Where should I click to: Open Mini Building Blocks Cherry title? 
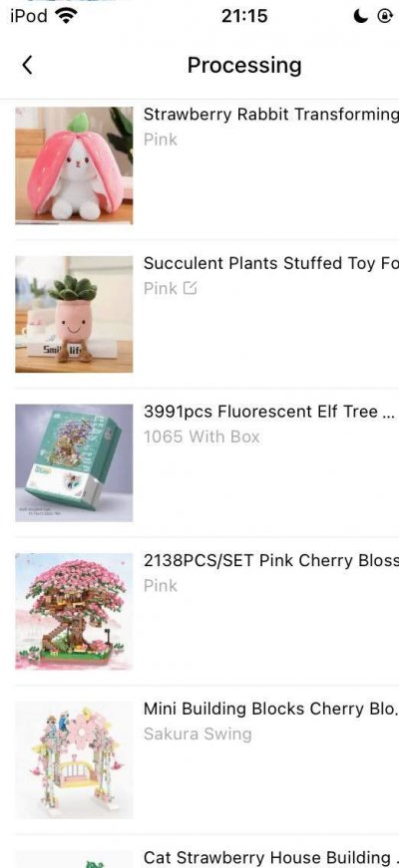[271, 709]
